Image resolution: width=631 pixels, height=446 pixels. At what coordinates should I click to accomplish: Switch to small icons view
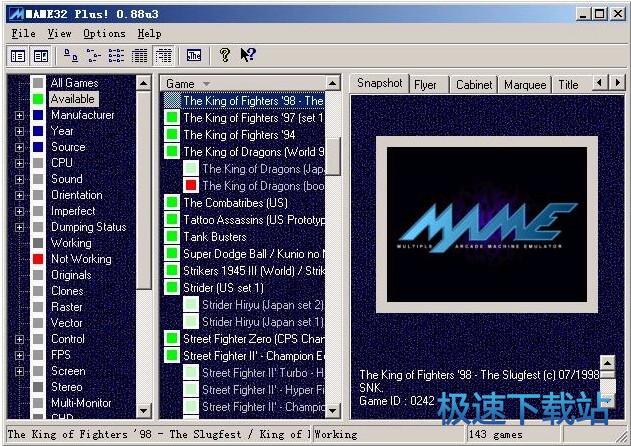pos(94,56)
